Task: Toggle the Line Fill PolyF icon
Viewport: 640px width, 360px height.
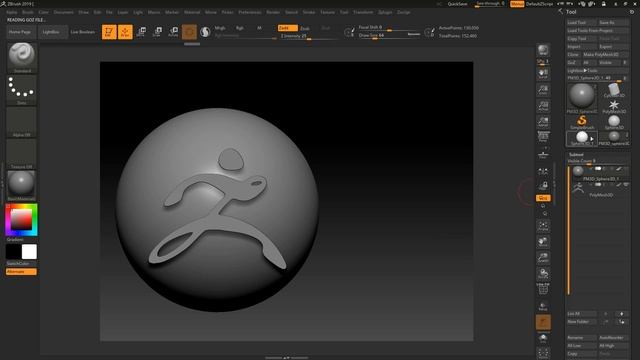Action: tap(543, 289)
